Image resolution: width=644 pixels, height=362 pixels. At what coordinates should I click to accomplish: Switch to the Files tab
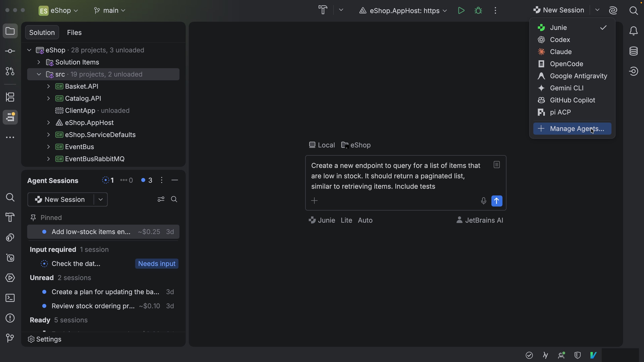74,32
